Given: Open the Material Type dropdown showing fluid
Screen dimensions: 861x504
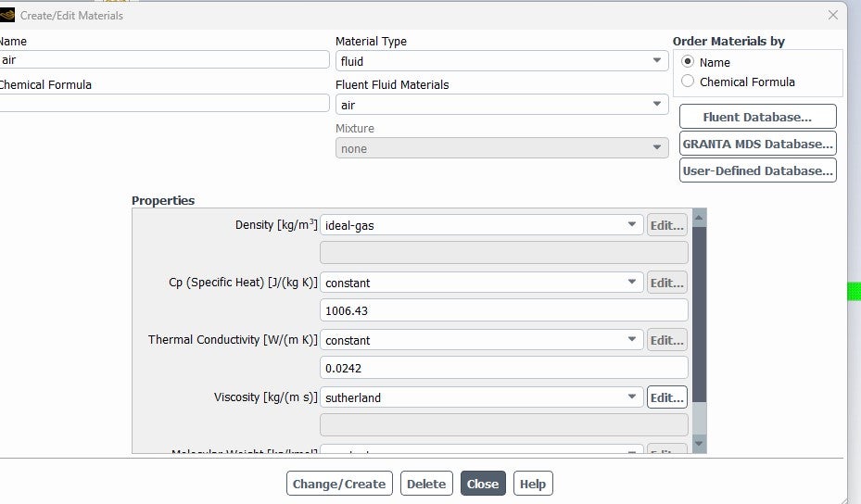Looking at the screenshot, I should (502, 61).
